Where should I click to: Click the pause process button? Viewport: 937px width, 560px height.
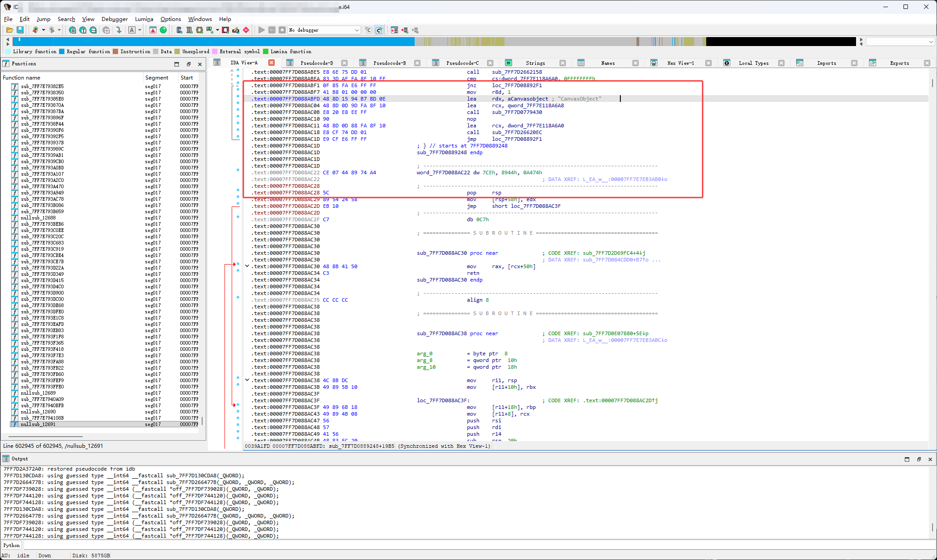(272, 30)
